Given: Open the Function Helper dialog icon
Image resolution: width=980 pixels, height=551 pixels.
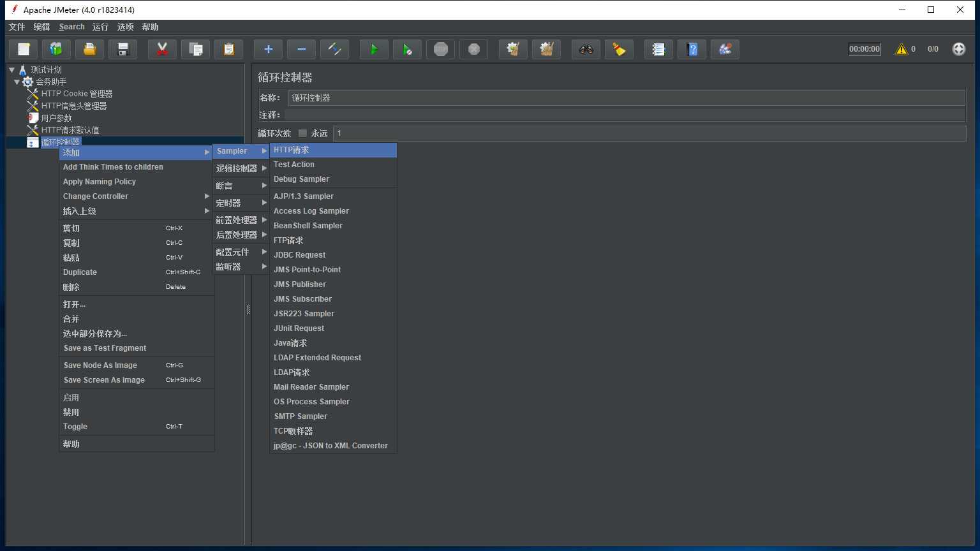Looking at the screenshot, I should [658, 49].
